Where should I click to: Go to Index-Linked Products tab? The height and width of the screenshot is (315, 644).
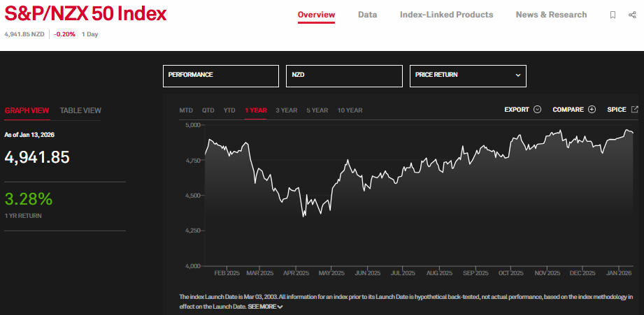[x=446, y=15]
